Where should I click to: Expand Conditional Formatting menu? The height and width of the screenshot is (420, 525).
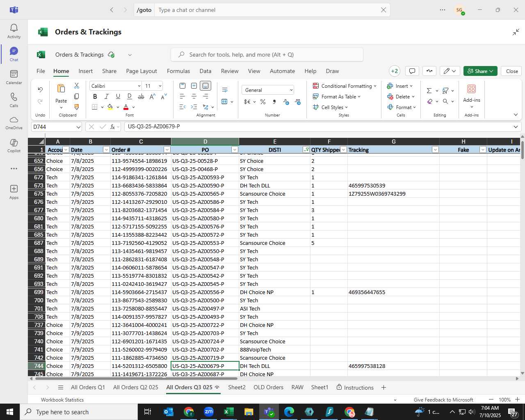tap(345, 86)
